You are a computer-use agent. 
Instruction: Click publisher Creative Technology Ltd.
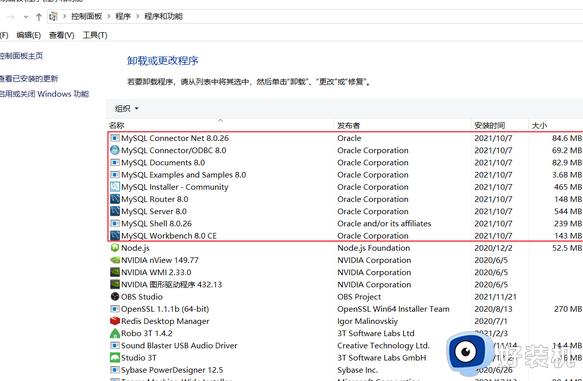tap(383, 345)
